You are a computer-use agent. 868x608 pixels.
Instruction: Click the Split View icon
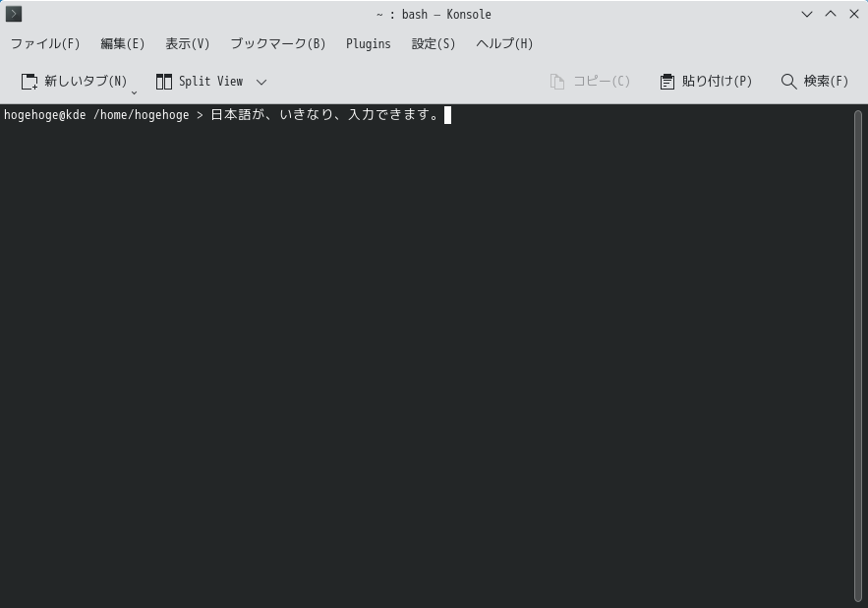click(164, 82)
